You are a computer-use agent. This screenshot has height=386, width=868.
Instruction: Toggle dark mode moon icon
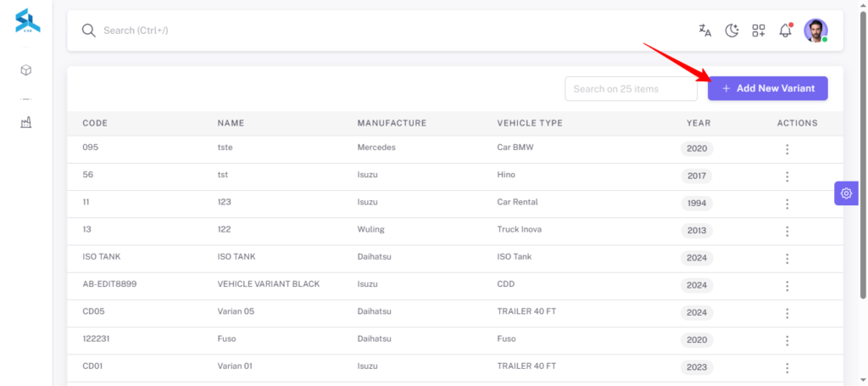[732, 31]
